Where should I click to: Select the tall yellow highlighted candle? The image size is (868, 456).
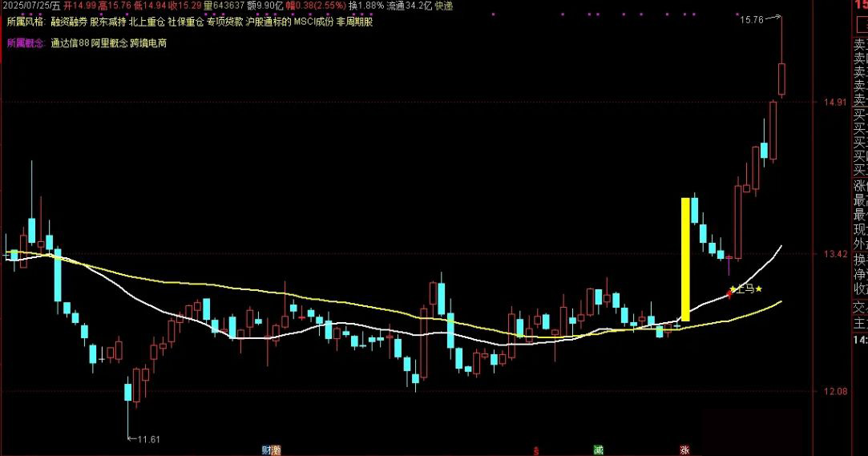[685, 260]
